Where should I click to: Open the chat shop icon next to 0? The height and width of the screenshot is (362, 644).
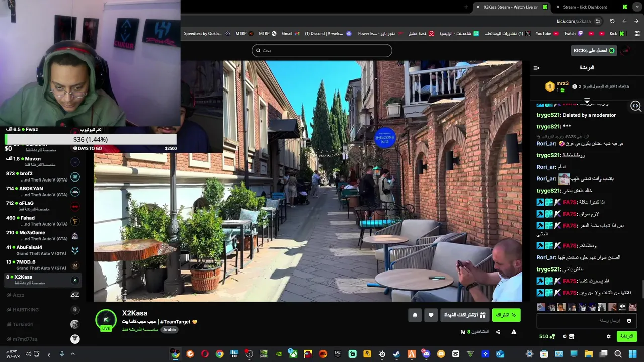pos(572,336)
